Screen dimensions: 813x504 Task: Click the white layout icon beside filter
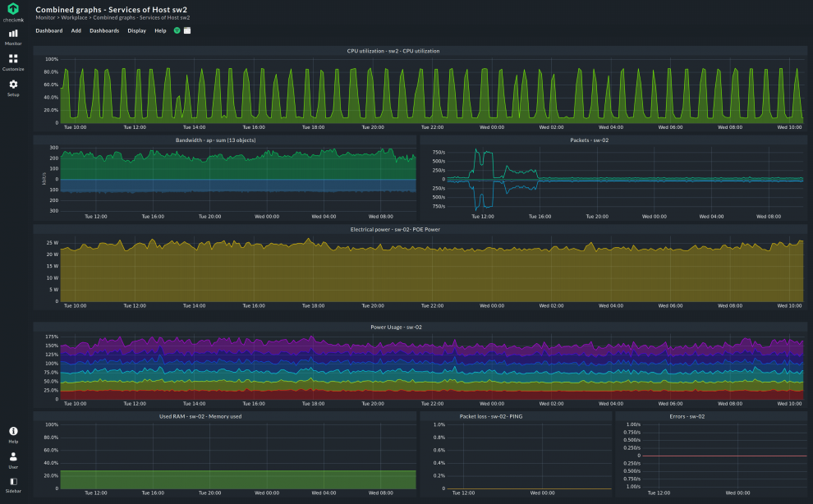(187, 30)
